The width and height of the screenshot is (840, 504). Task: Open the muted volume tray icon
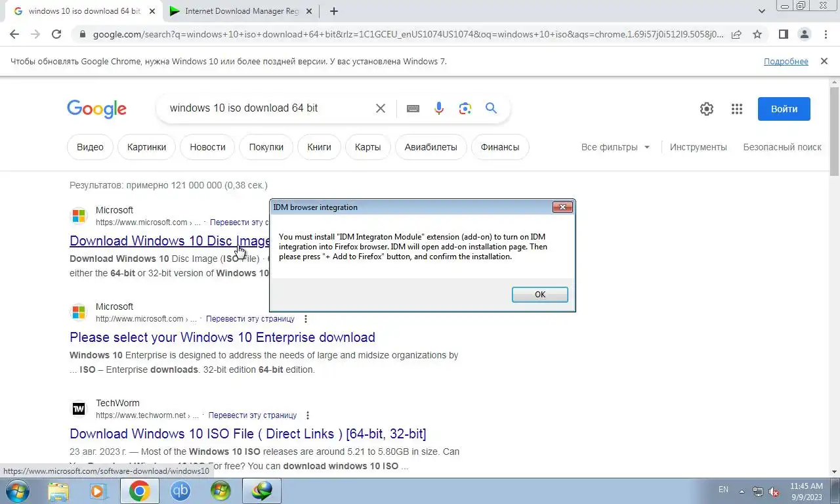[x=774, y=491]
